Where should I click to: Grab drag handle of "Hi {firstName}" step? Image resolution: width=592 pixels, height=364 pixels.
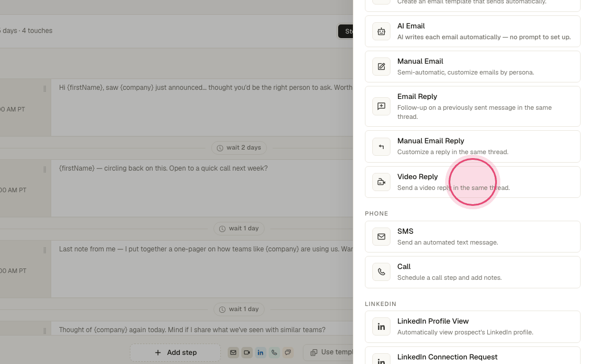44,89
